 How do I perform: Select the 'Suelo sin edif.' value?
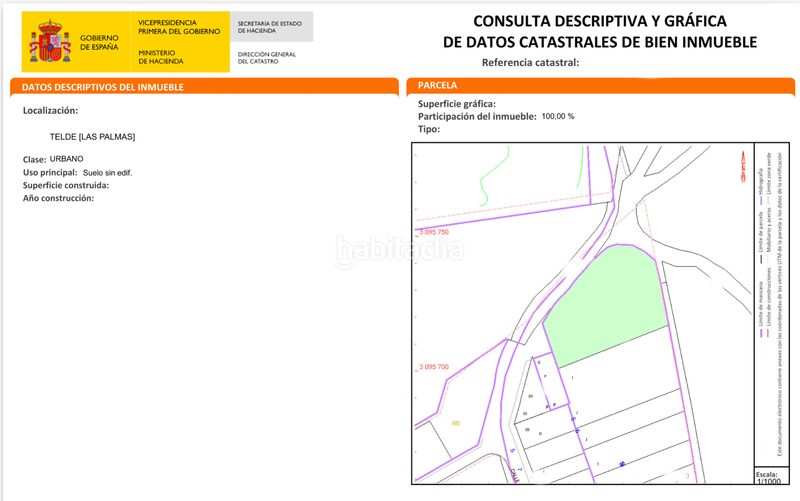(x=108, y=173)
